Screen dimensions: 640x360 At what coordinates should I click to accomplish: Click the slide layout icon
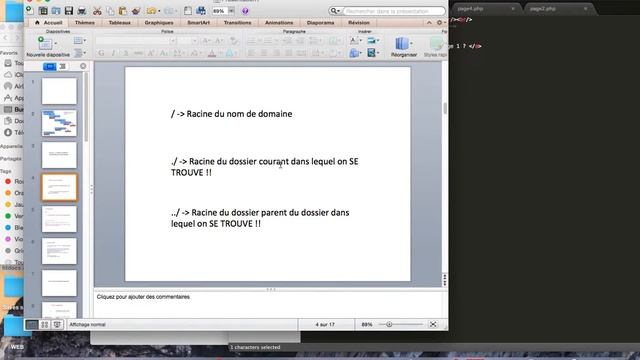[78, 40]
